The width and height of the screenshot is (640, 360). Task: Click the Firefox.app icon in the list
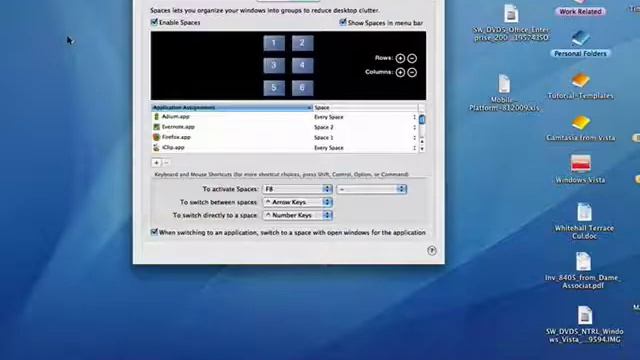(x=156, y=137)
